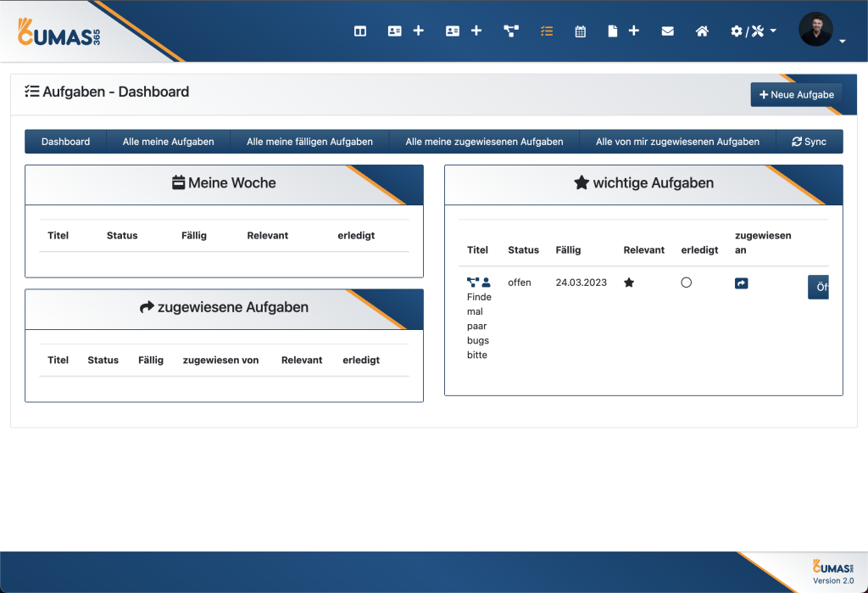Open the envelope mail icon
The image size is (868, 593).
pyautogui.click(x=668, y=31)
